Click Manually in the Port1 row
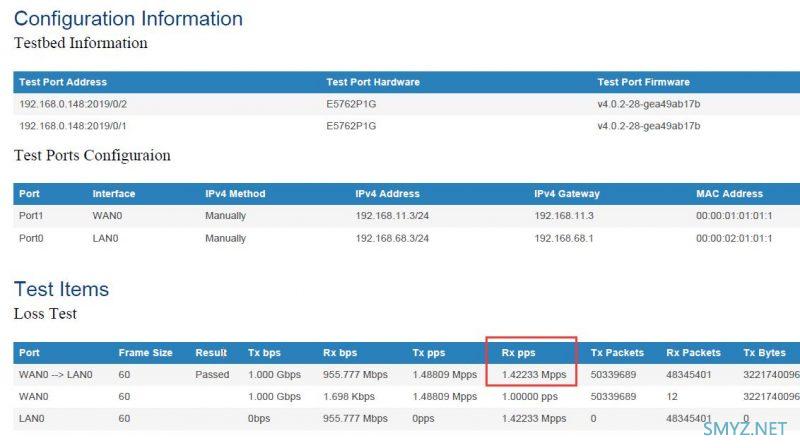The width and height of the screenshot is (800, 448). click(226, 216)
